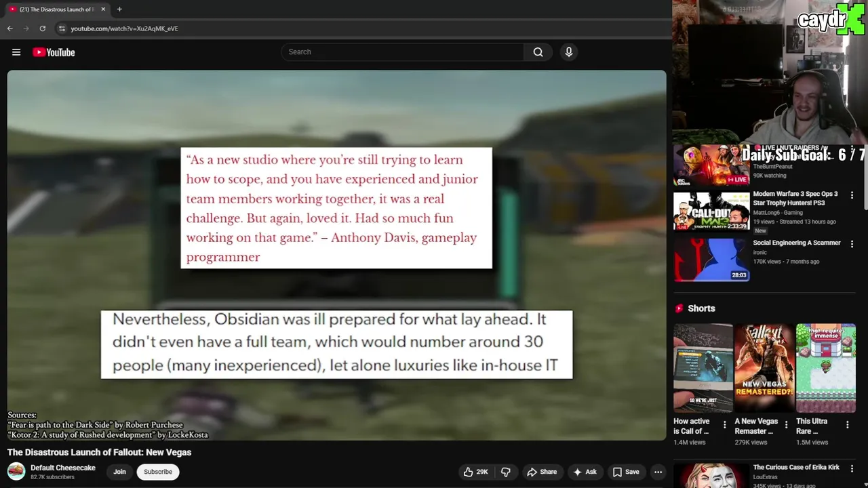
Task: Click the Join membership button
Action: coord(119,472)
